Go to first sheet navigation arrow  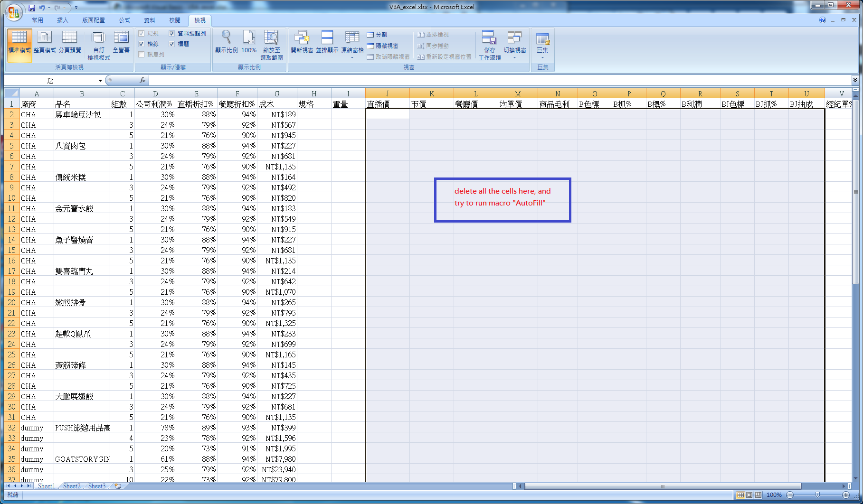click(8, 486)
